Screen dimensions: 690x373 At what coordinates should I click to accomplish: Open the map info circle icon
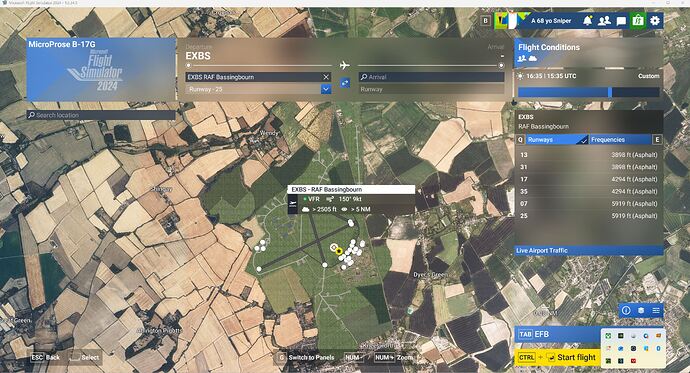pos(626,311)
